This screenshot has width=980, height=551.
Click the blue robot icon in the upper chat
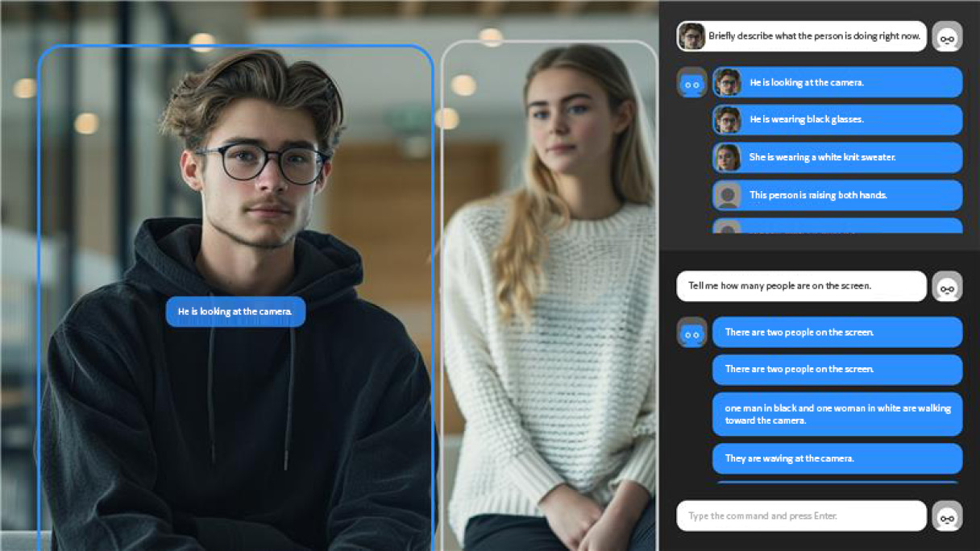coord(691,83)
